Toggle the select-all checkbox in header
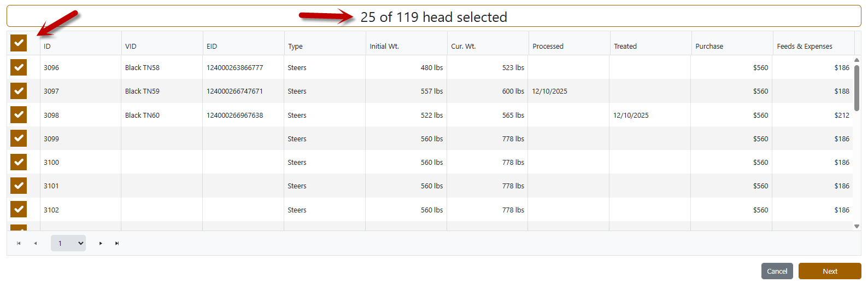Screen dimensions: 868x288 pyautogui.click(x=19, y=43)
